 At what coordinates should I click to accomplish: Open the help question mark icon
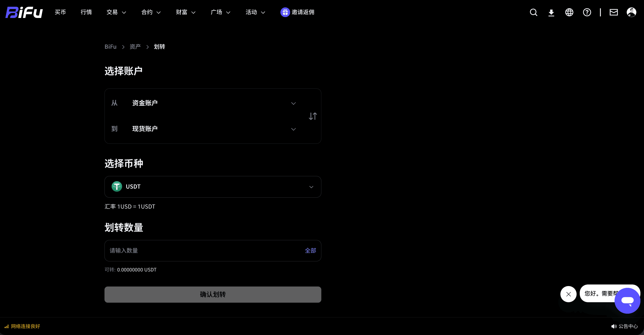pos(587,12)
